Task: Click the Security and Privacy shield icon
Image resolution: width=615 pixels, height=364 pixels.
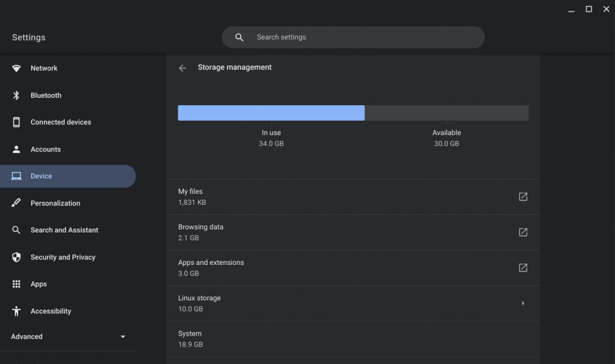Action: [17, 257]
